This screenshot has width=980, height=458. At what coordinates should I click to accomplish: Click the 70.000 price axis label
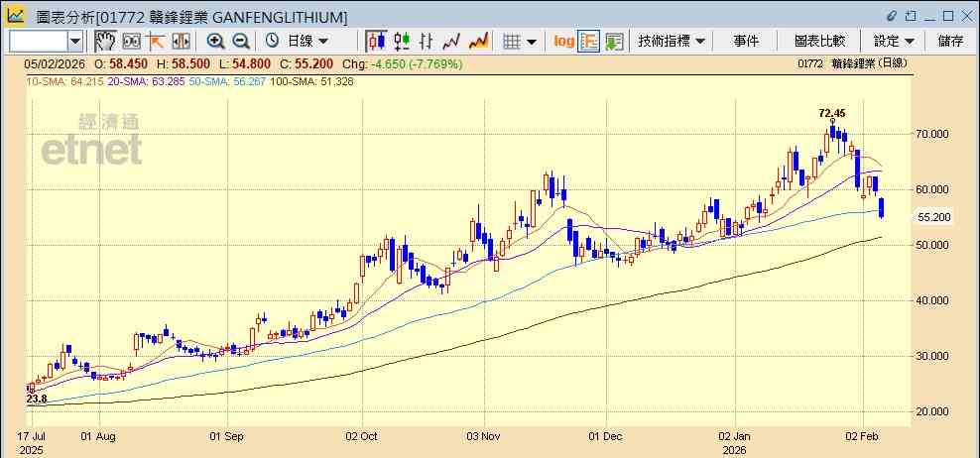(x=933, y=134)
